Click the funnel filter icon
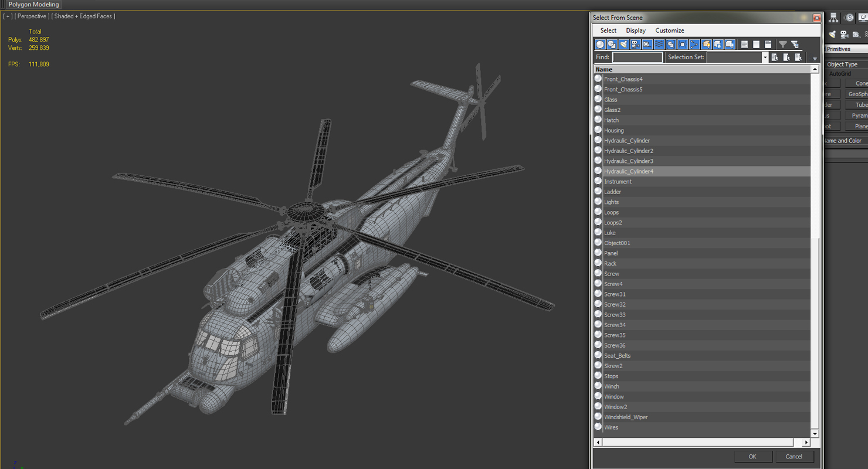Image resolution: width=868 pixels, height=469 pixels. (782, 45)
